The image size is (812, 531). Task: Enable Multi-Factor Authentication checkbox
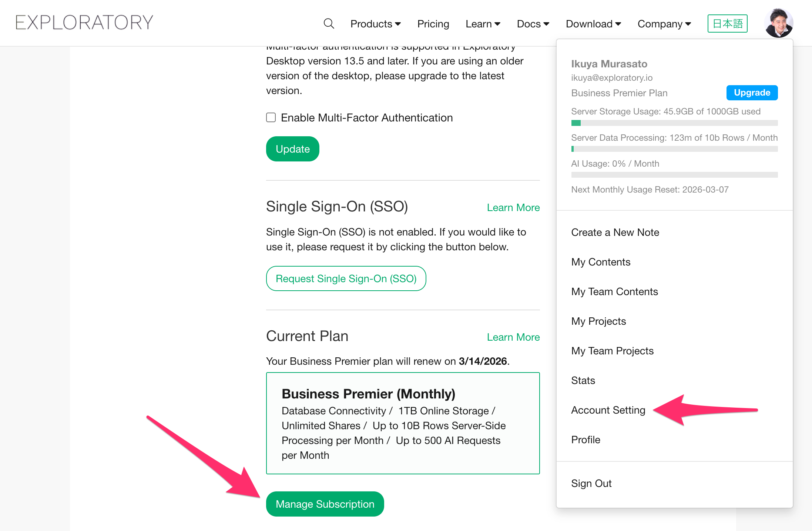271,118
